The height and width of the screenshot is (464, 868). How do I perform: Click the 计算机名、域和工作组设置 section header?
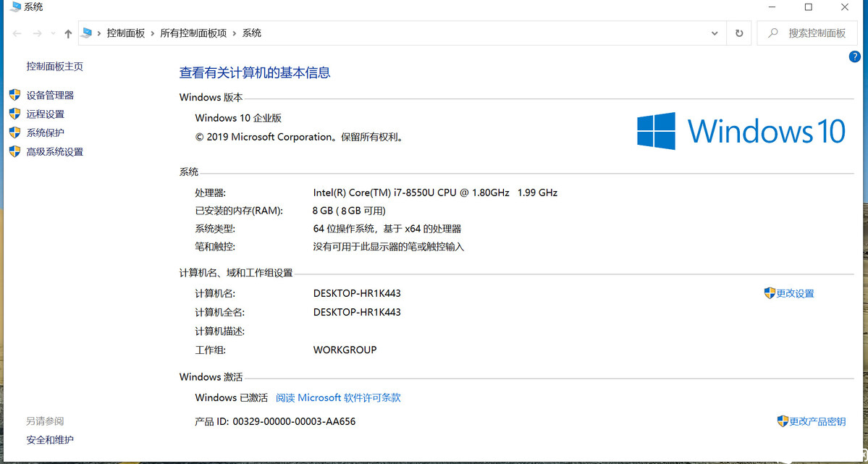[x=236, y=273]
